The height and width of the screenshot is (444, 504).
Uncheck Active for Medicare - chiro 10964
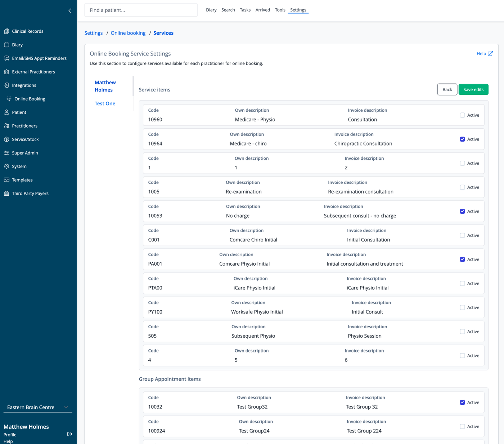pyautogui.click(x=462, y=139)
